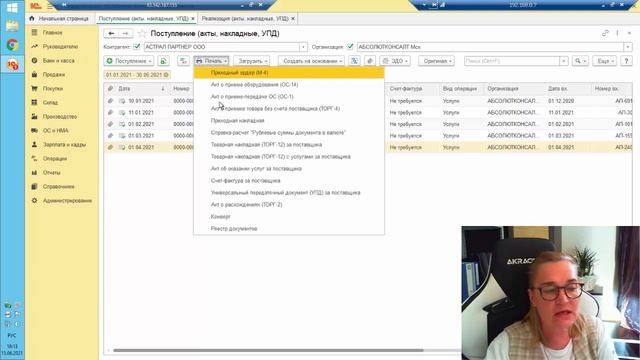This screenshot has height=360, width=640.
Task: Switch to the Реализация (акты, накладные, УПД) tab
Action: click(x=245, y=19)
